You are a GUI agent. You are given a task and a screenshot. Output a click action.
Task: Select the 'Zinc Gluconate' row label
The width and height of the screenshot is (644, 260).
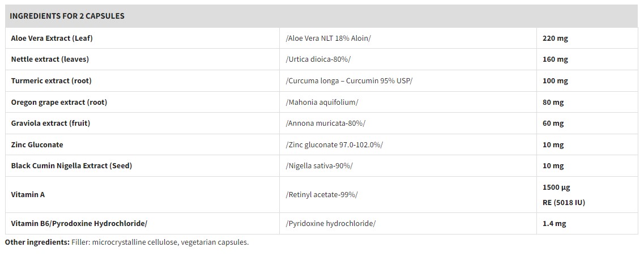click(37, 144)
